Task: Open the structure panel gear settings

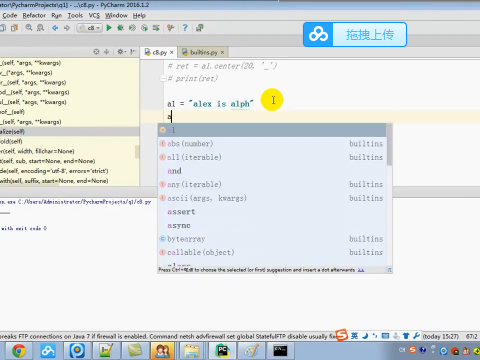Action: (x=120, y=52)
